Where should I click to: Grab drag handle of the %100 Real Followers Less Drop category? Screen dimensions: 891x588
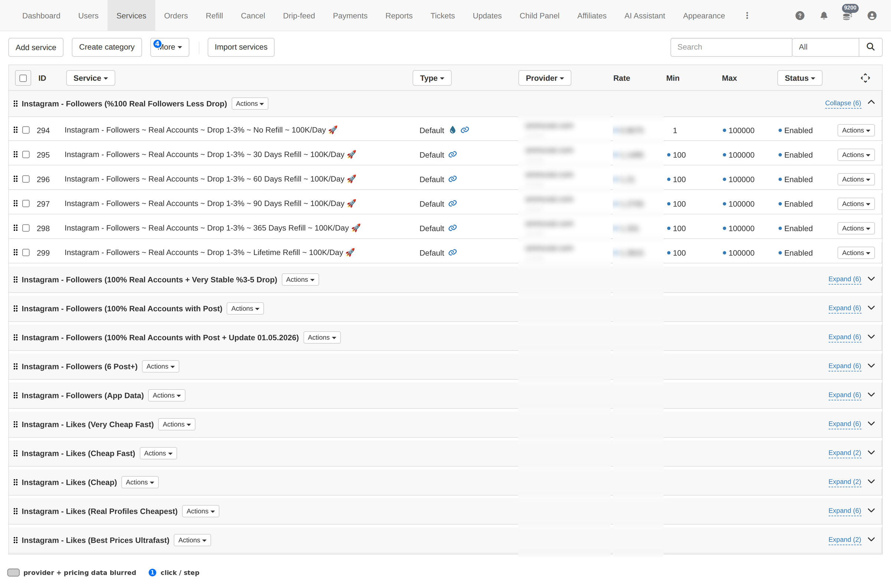(15, 104)
